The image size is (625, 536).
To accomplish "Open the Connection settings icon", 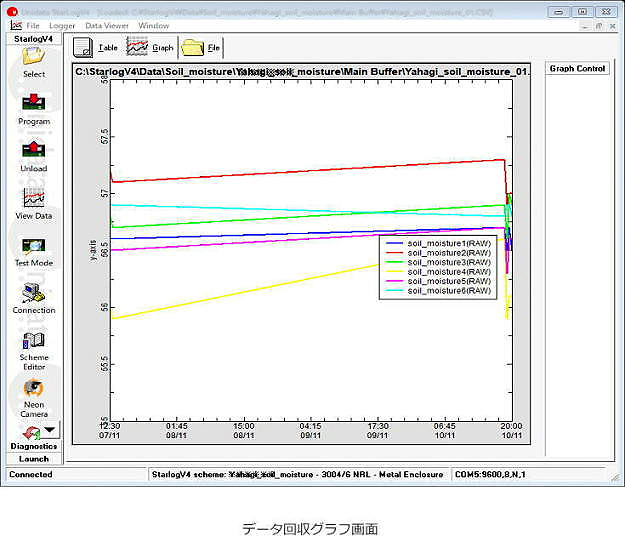I will point(33,293).
